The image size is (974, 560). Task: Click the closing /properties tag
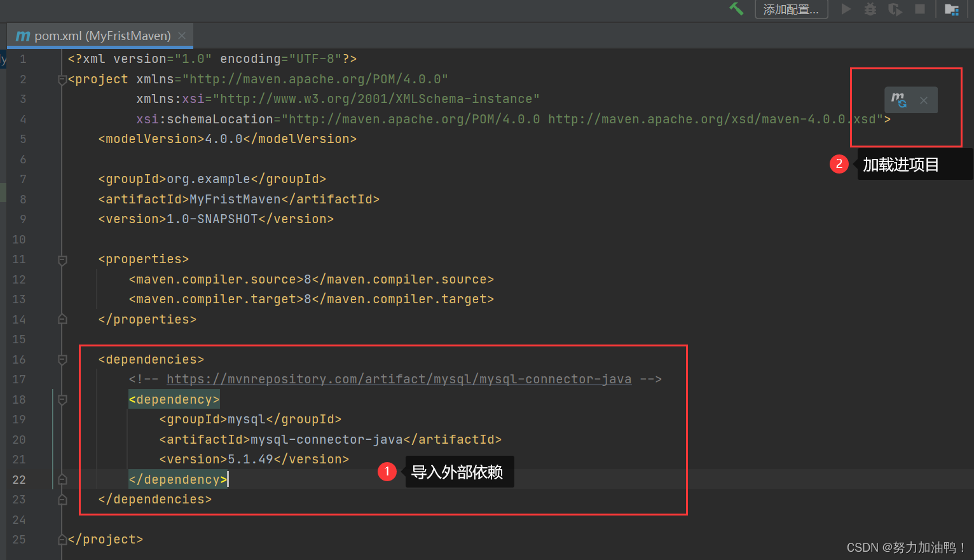click(x=147, y=320)
